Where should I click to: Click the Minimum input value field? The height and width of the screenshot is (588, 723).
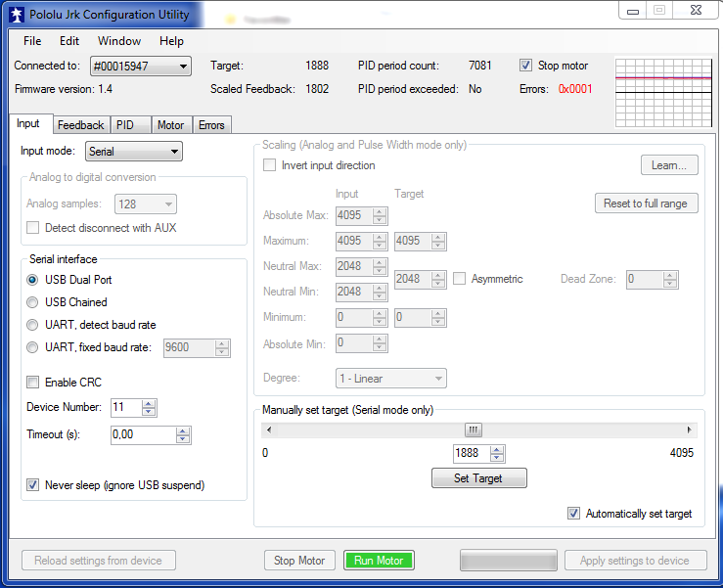click(x=354, y=318)
